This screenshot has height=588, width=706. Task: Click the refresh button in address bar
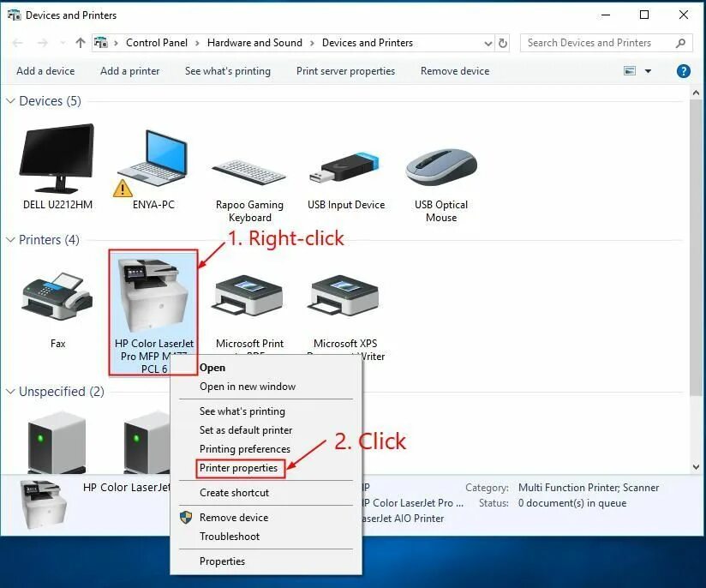[x=502, y=43]
